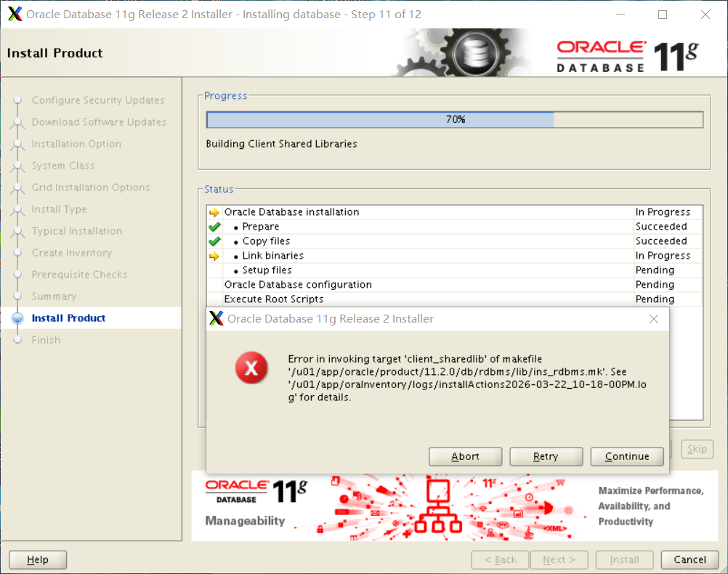
Task: Click the Oracle 11g logo in header
Action: pos(628,55)
